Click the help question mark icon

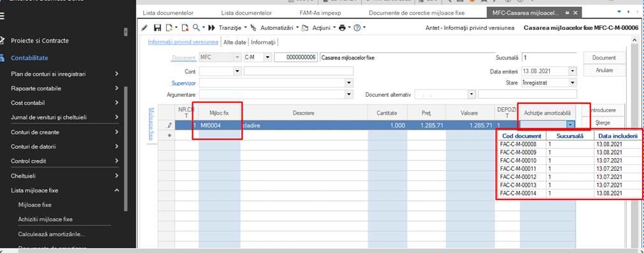pos(357,28)
